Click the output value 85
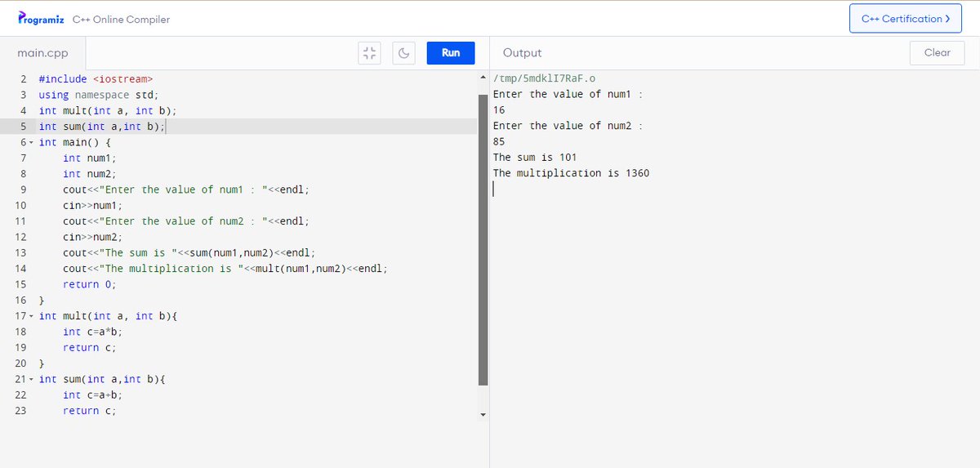The height and width of the screenshot is (468, 980). click(x=499, y=141)
